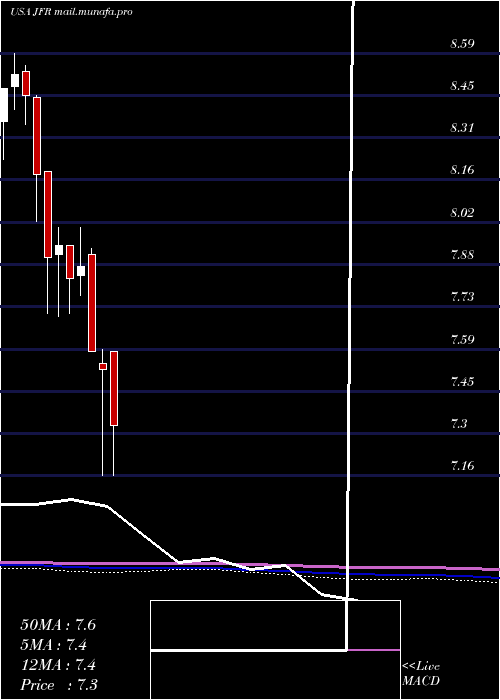The image size is (500, 700).
Task: Click the '50MA : 7.6' reading
Action: (x=58, y=625)
